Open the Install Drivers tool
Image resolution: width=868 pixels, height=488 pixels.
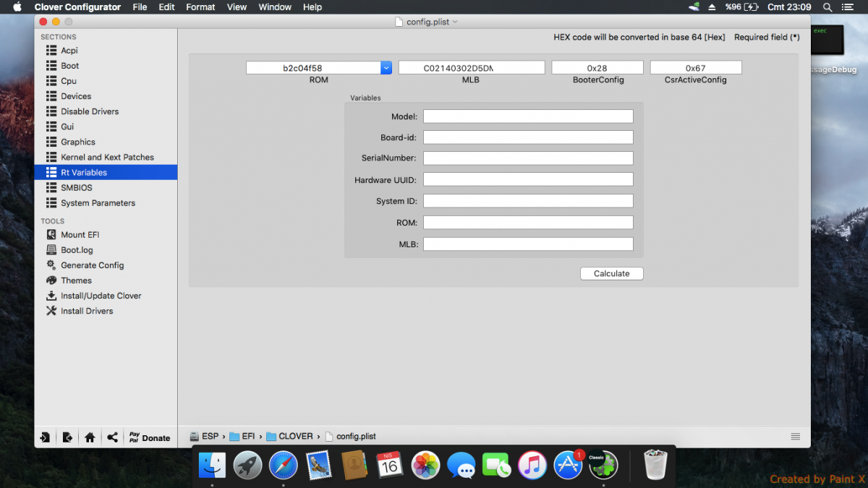(x=86, y=311)
